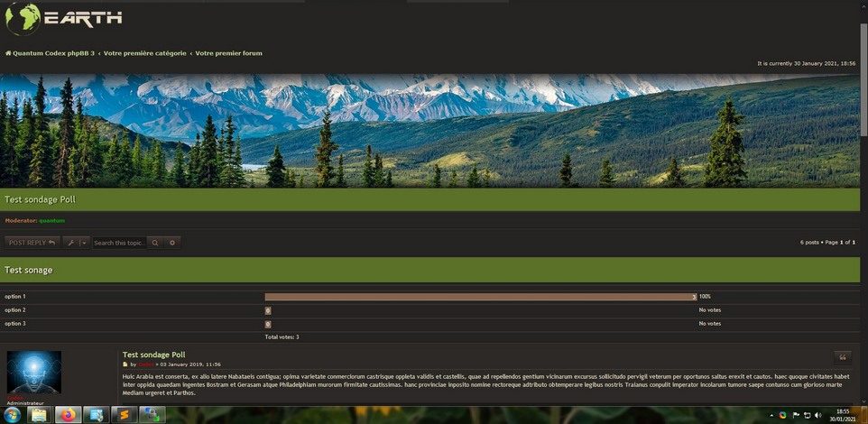Click the Test sondage Poll post title
The image size is (868, 424).
click(x=153, y=355)
